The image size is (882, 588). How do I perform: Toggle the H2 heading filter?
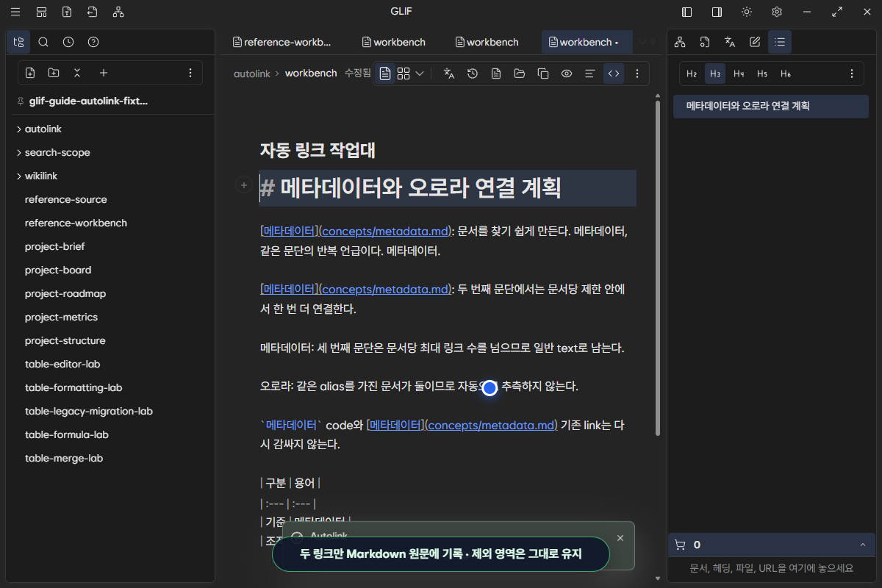coord(692,73)
